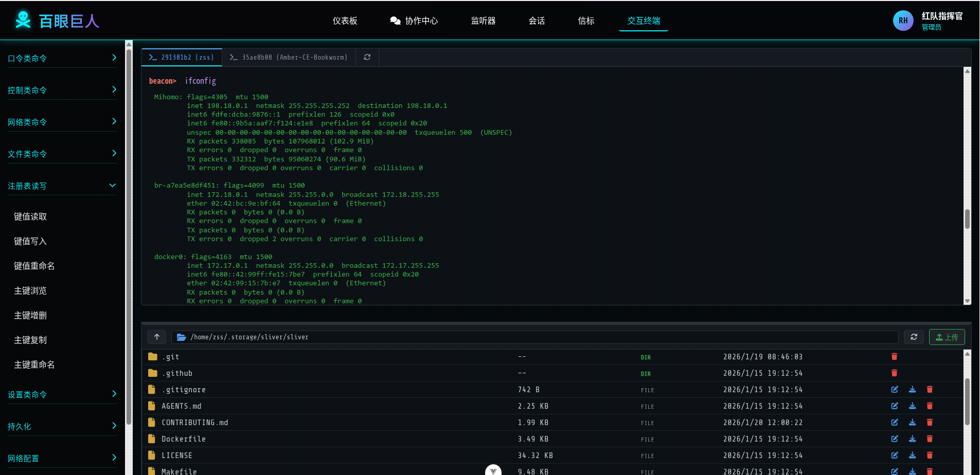Delete the LICENSE file
The image size is (980, 475).
[x=930, y=455]
